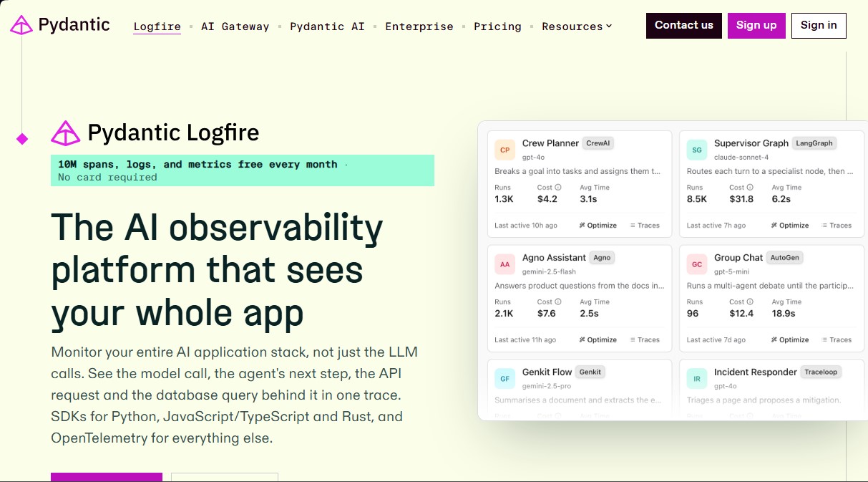Click Cost info icon on Supervisor Graph

[750, 188]
